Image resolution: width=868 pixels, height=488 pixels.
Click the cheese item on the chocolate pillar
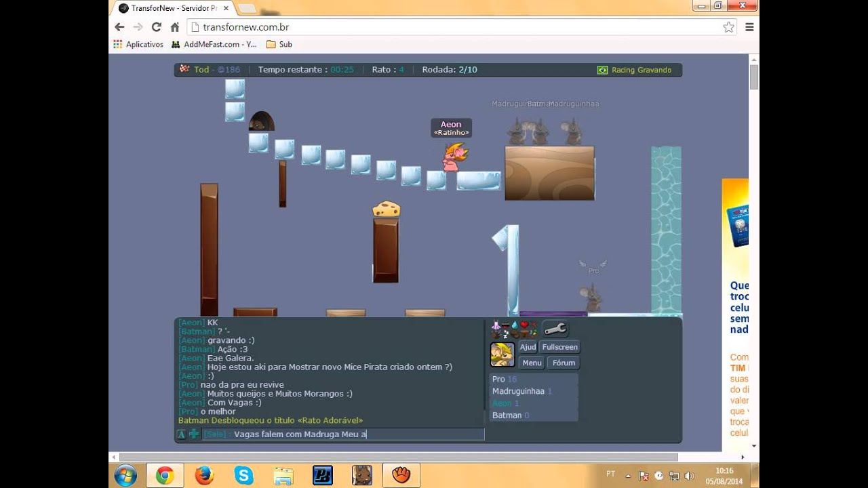tap(386, 209)
